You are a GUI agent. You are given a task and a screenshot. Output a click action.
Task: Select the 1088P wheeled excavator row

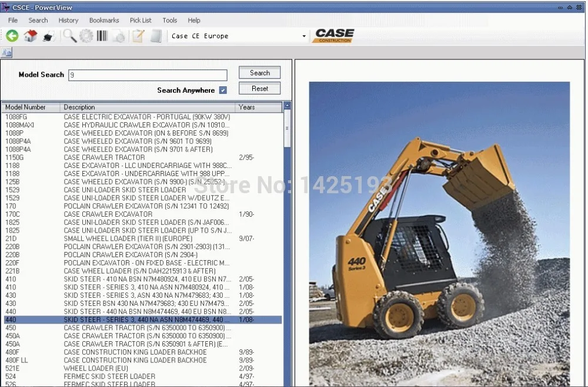click(x=142, y=133)
